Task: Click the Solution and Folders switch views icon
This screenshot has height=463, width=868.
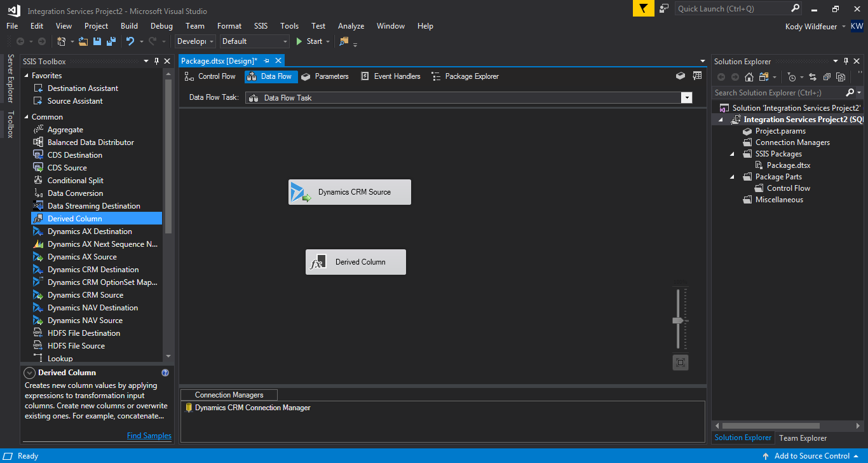Action: [x=763, y=77]
